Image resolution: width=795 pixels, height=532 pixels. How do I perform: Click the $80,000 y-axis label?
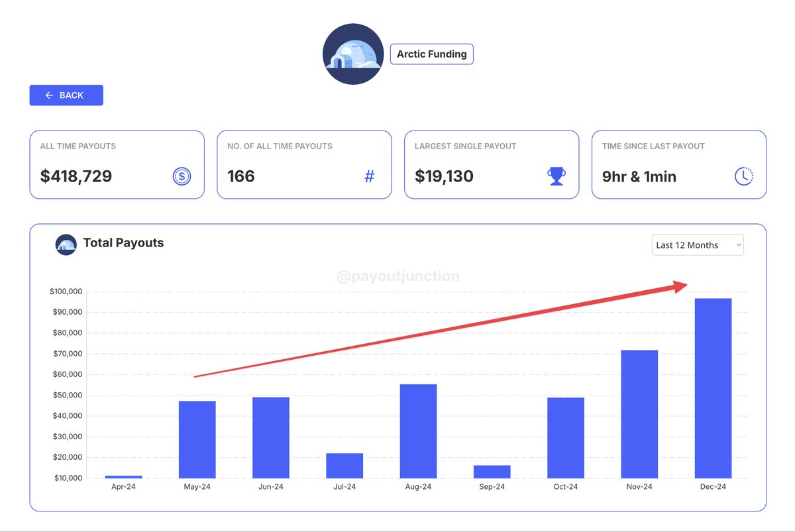68,333
